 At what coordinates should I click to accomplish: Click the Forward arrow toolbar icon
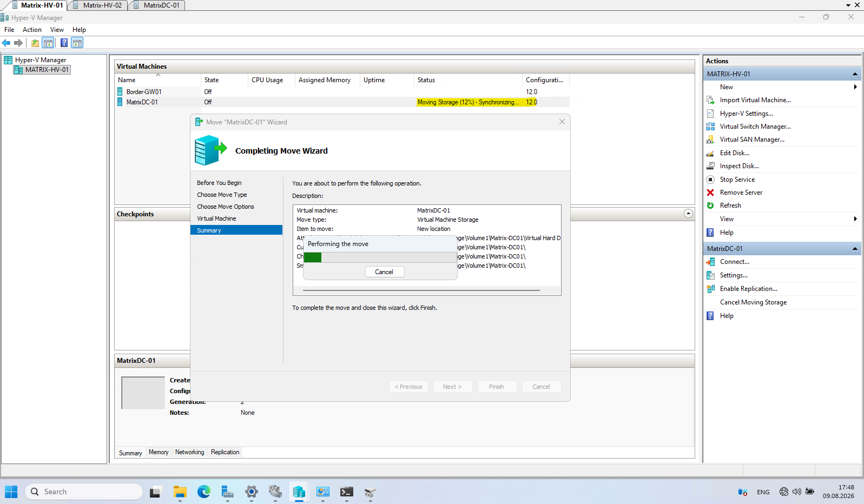point(18,43)
